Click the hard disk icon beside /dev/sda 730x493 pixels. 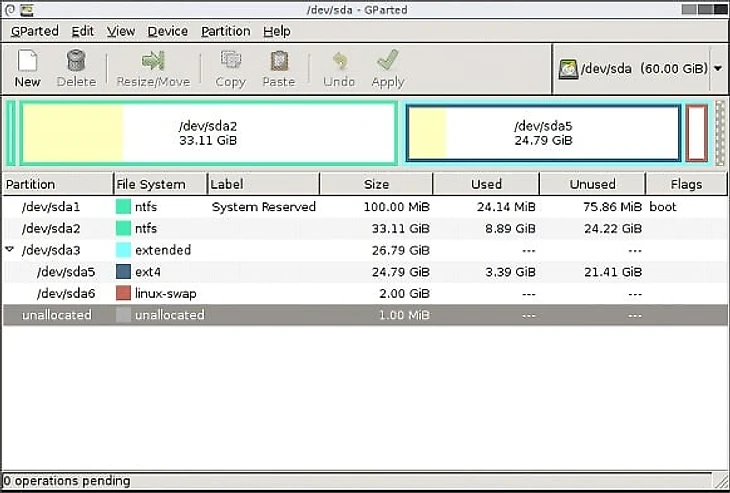pyautogui.click(x=569, y=70)
